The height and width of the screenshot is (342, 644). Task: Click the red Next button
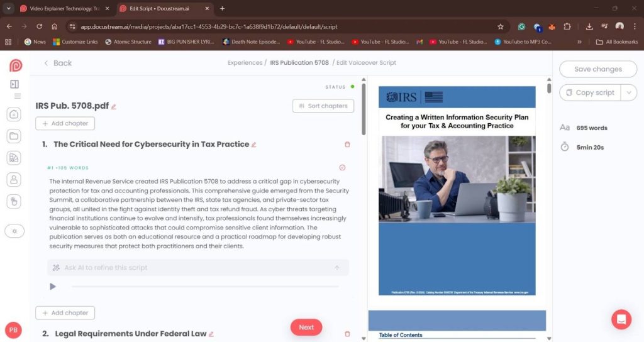pyautogui.click(x=306, y=327)
